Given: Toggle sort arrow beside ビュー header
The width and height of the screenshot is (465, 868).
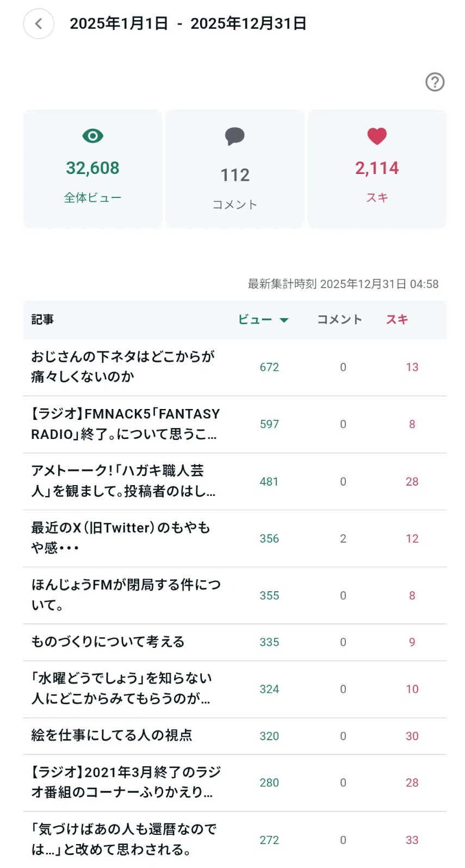Looking at the screenshot, I should [x=284, y=320].
